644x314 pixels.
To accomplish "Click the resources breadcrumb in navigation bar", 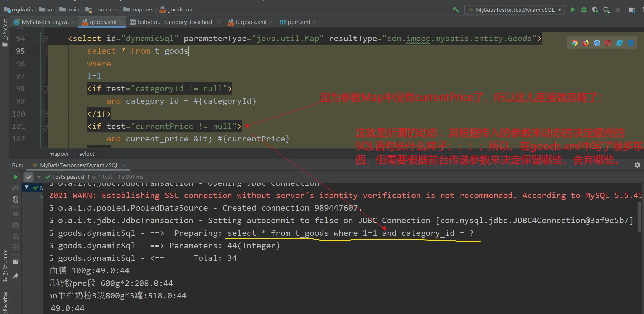I will [105, 10].
